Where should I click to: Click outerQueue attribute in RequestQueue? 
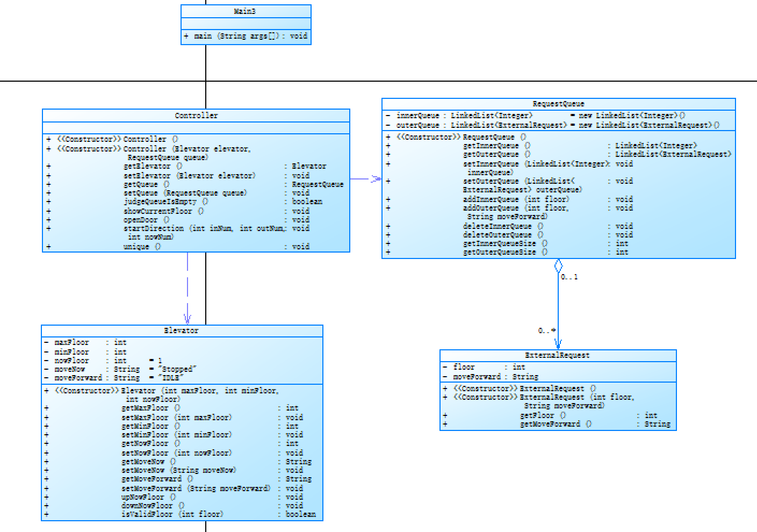coord(552,125)
